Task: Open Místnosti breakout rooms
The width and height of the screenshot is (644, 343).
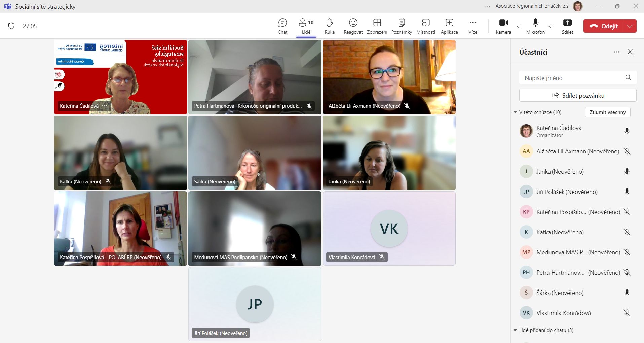Action: pyautogui.click(x=426, y=26)
